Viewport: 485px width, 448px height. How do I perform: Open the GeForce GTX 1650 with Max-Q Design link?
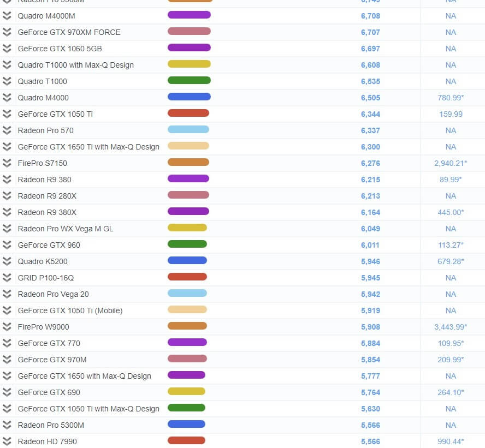coord(85,377)
